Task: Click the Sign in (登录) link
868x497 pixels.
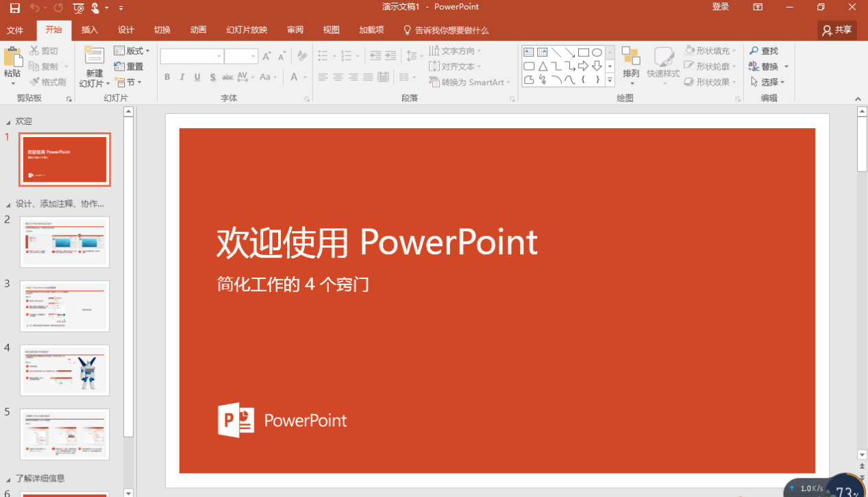Action: [721, 7]
